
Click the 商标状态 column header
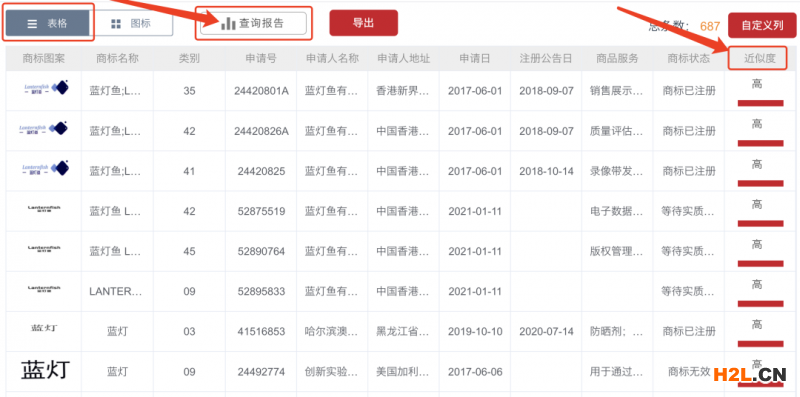pos(688,59)
